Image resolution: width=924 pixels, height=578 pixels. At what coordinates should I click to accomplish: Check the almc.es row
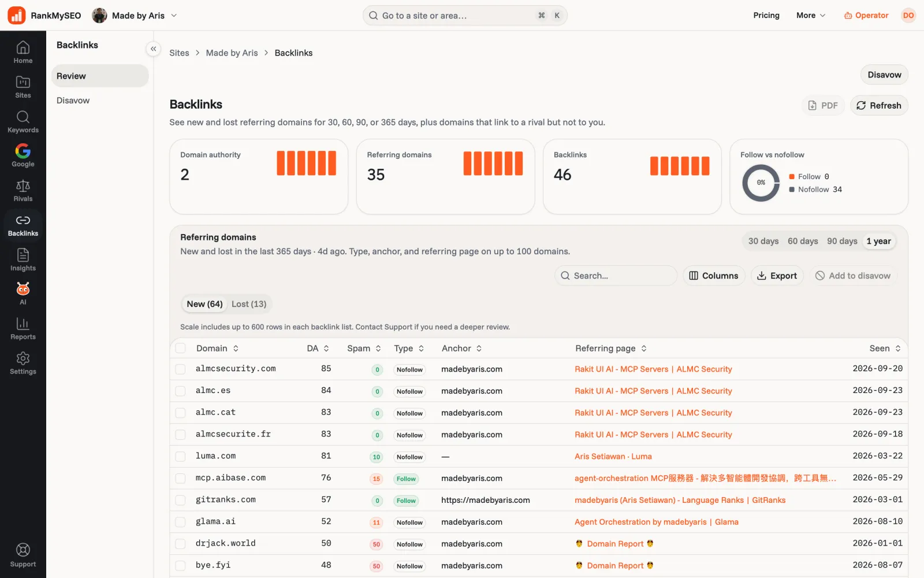click(x=181, y=391)
